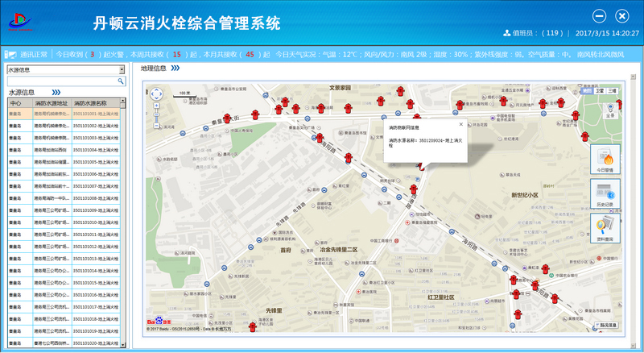Select the row 3501101009-地上消火栓
The width and height of the screenshot is (644, 353).
click(64, 210)
